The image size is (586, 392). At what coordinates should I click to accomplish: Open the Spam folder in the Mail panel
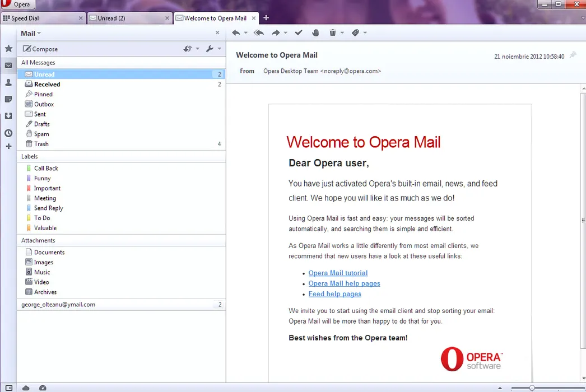point(122,134)
